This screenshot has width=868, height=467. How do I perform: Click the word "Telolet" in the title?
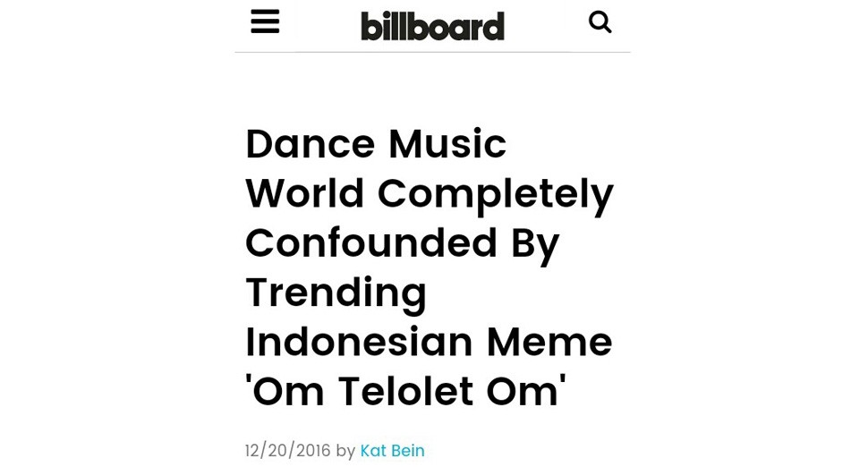(406, 391)
